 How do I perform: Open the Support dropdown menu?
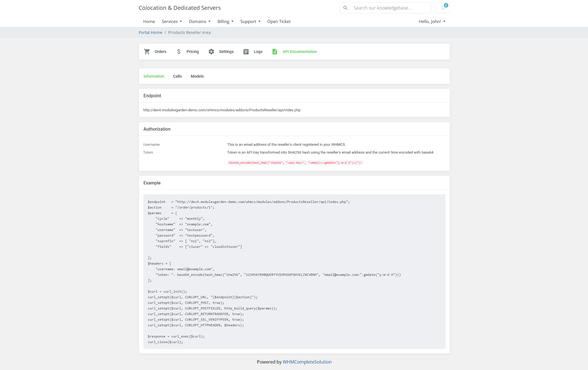tap(250, 21)
